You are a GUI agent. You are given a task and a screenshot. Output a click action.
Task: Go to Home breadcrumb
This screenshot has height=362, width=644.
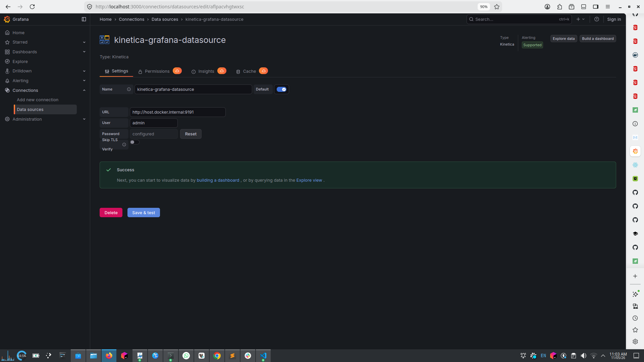[x=106, y=19]
